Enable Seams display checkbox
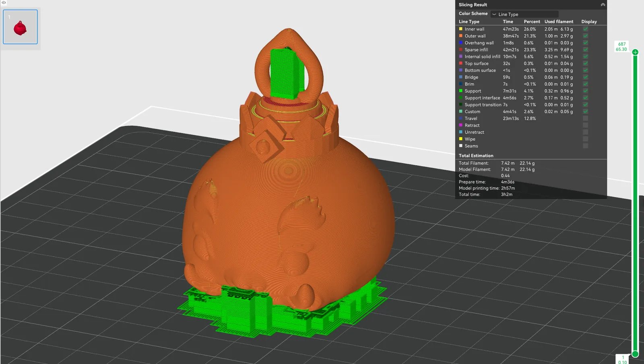This screenshot has height=364, width=644. pyautogui.click(x=586, y=146)
